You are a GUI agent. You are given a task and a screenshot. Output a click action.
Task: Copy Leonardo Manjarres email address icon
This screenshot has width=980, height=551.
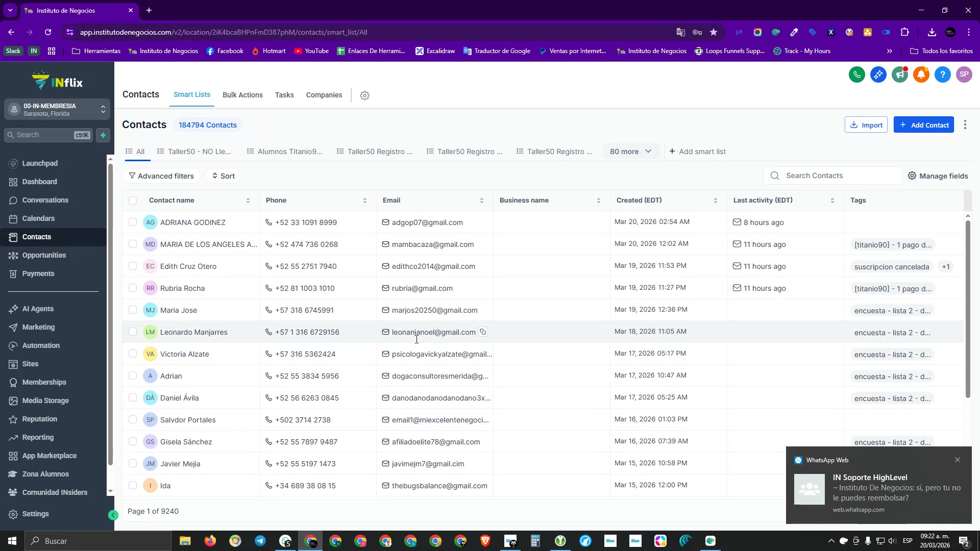click(x=483, y=332)
